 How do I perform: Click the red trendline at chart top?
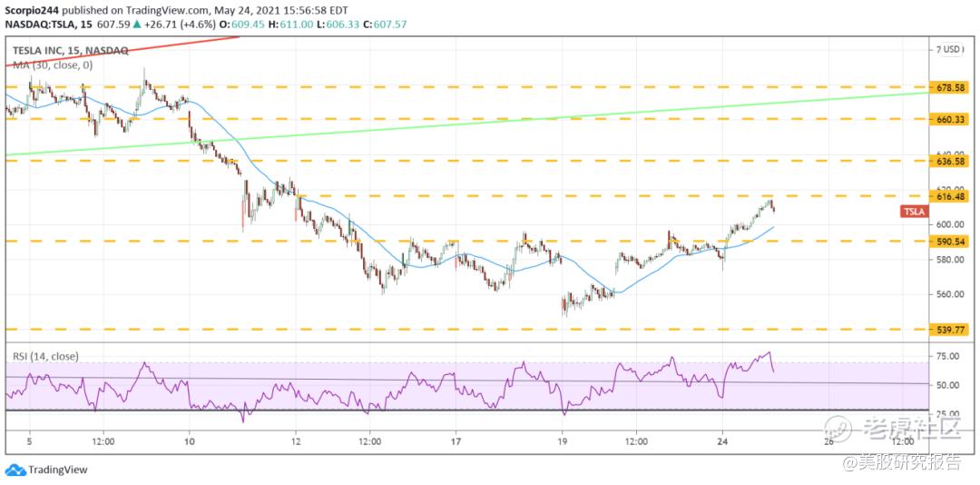coord(122,52)
